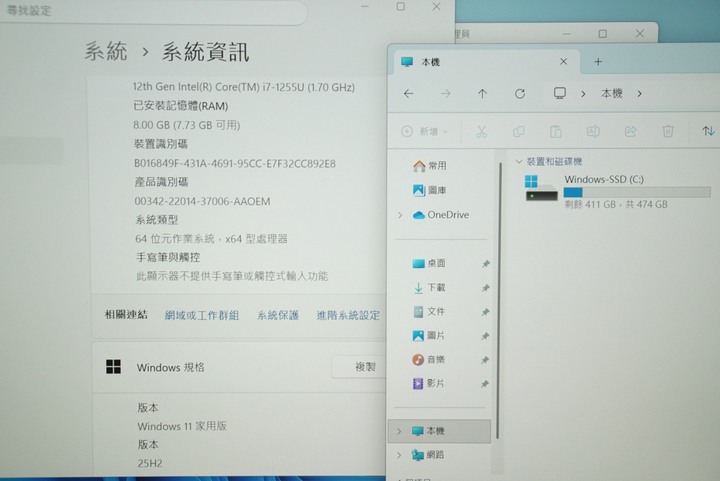Select product ID 00342-22014-37006-AAOEM text
720x481 pixels.
click(202, 201)
